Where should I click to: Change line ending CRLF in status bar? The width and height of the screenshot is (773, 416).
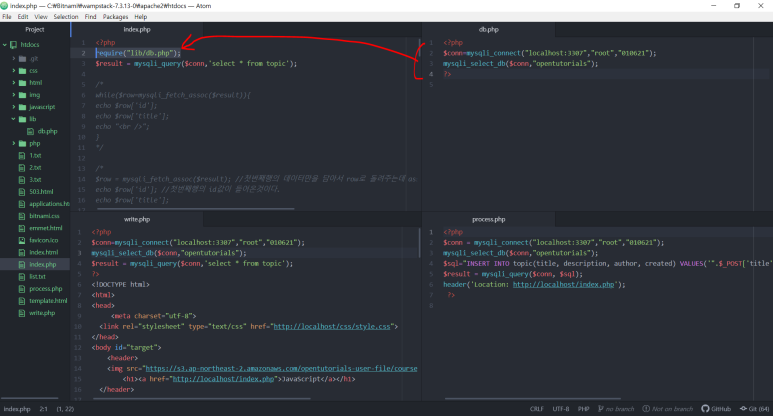[x=536, y=409]
